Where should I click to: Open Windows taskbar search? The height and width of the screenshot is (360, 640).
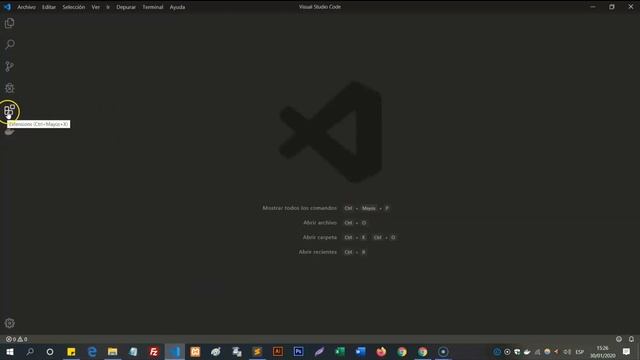[30, 352]
